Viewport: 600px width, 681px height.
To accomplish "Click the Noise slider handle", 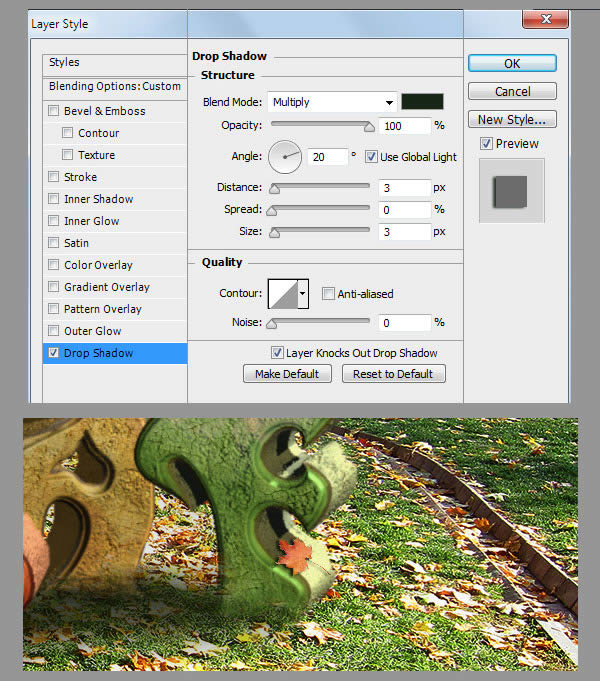I will pos(272,324).
